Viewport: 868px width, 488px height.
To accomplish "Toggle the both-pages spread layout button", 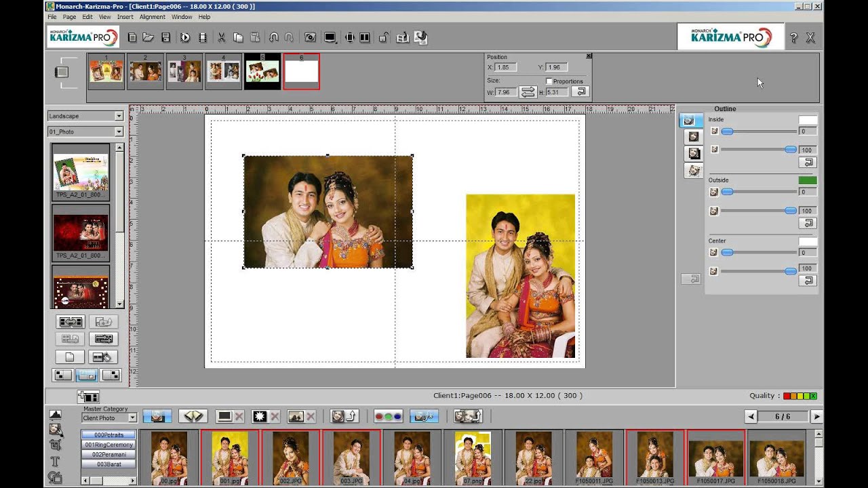I will click(87, 375).
